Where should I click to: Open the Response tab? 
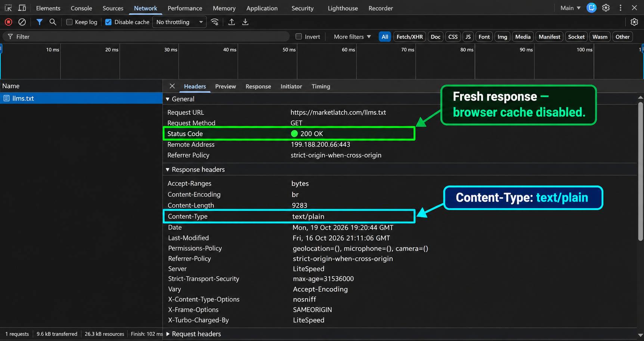pos(258,86)
